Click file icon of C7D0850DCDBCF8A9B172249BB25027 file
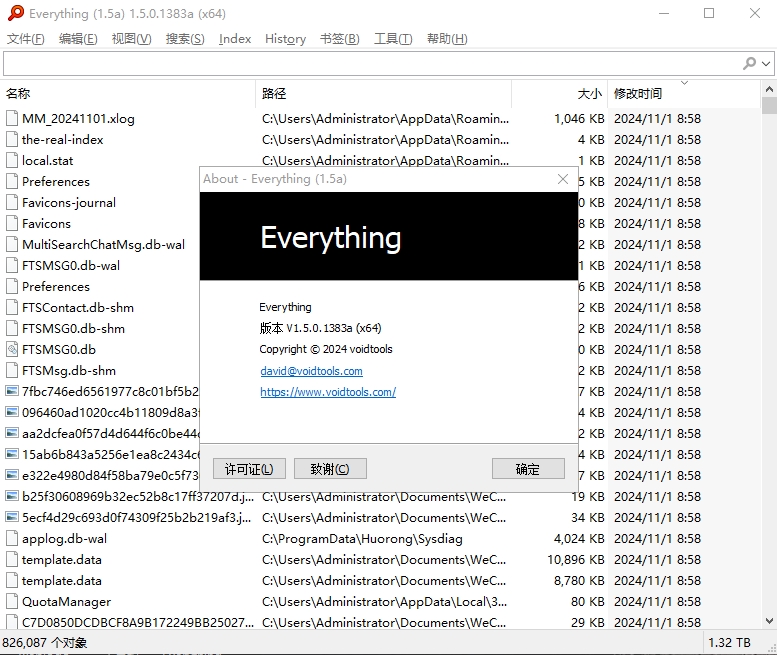Viewport: 777px width, 655px height. pos(12,622)
